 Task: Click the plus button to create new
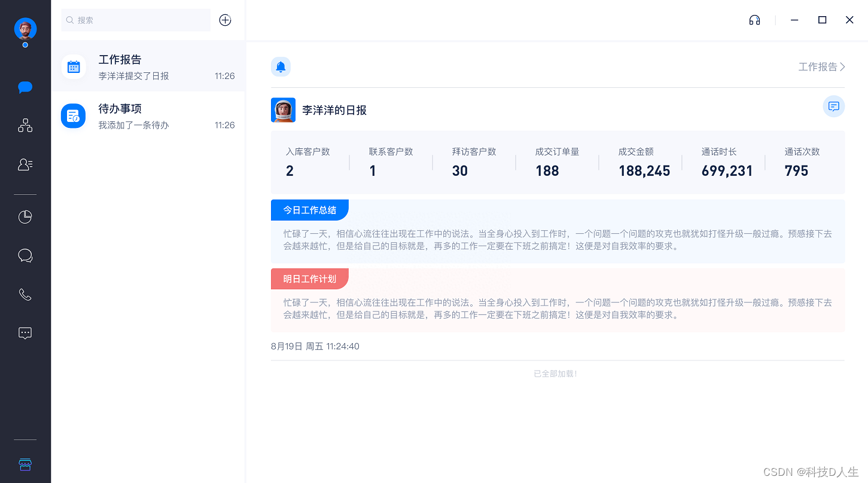click(225, 20)
